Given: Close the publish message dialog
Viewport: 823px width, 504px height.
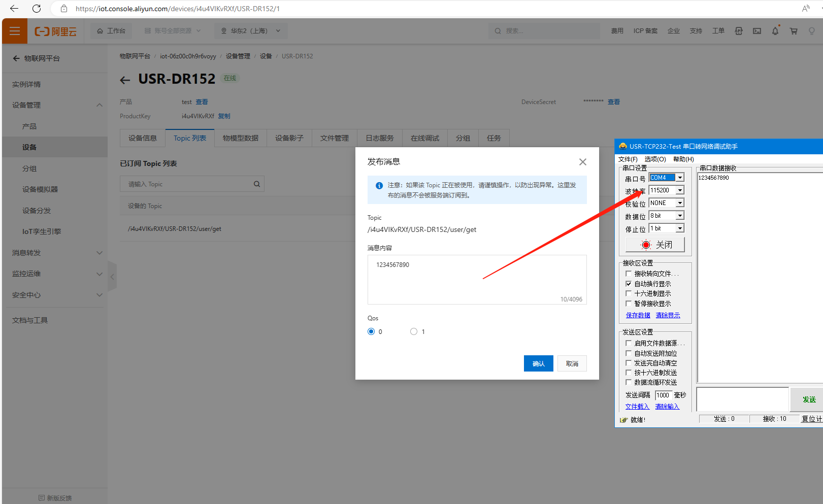Looking at the screenshot, I should [582, 162].
